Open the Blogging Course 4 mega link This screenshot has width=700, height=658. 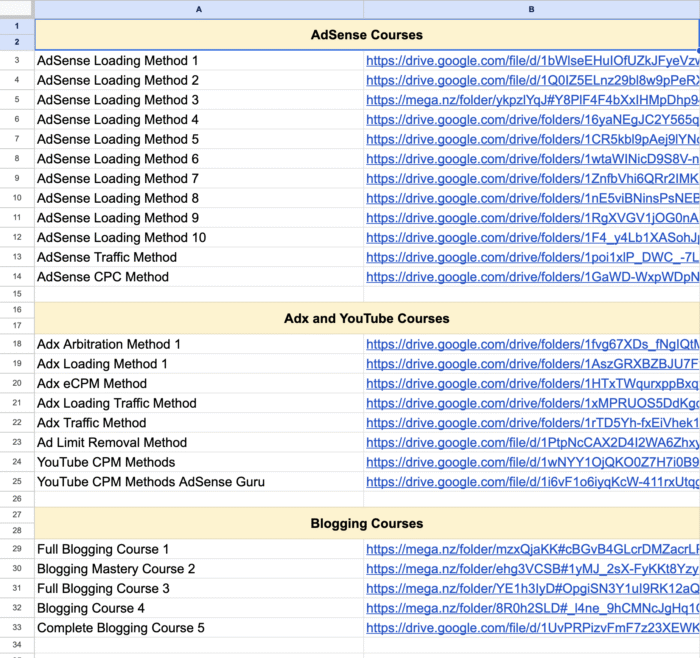[x=533, y=608]
